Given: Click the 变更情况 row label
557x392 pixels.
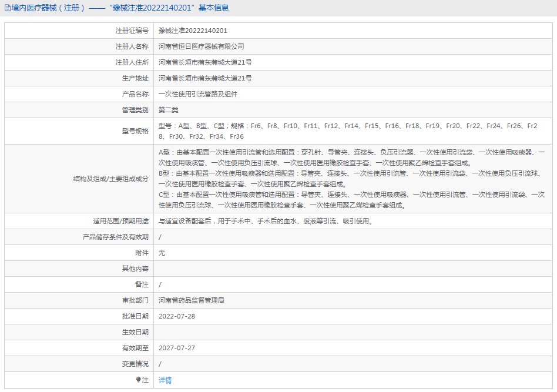Looking at the screenshot, I should [x=135, y=364].
